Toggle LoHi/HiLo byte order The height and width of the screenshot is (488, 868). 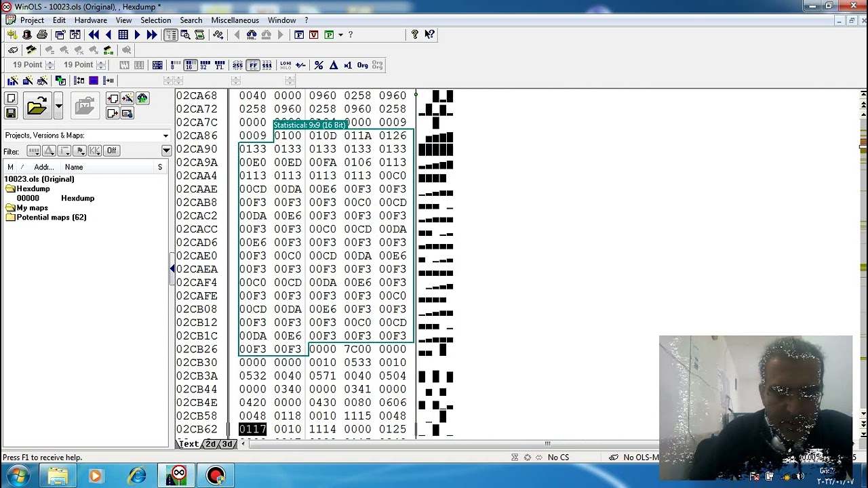pyautogui.click(x=285, y=65)
